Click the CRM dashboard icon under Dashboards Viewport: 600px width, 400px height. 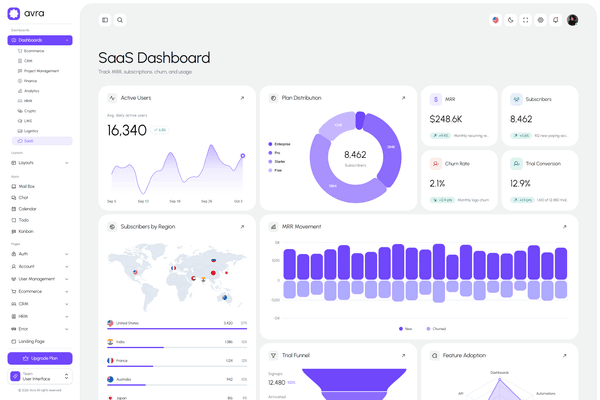pos(20,61)
